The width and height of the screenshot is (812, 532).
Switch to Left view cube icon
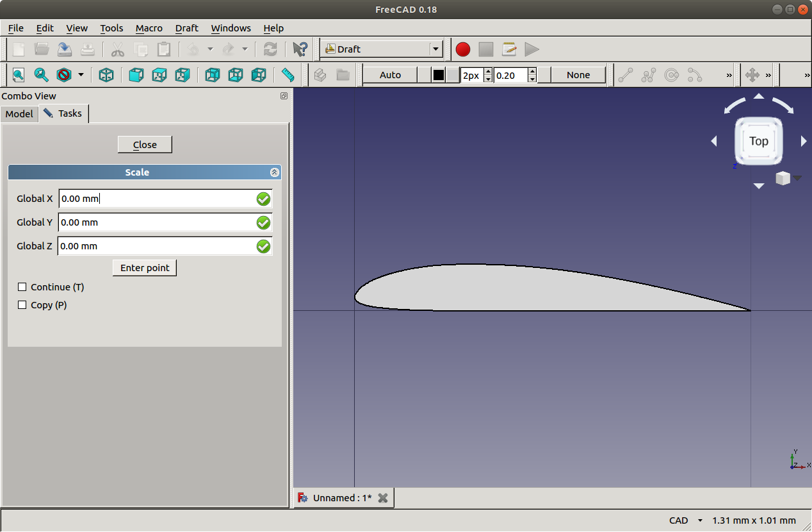(259, 75)
